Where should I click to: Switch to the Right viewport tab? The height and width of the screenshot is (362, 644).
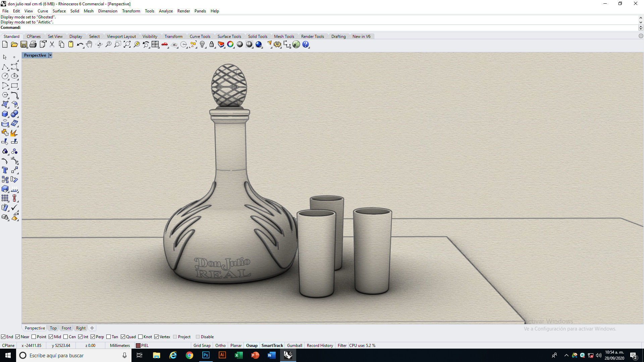pos(81,328)
